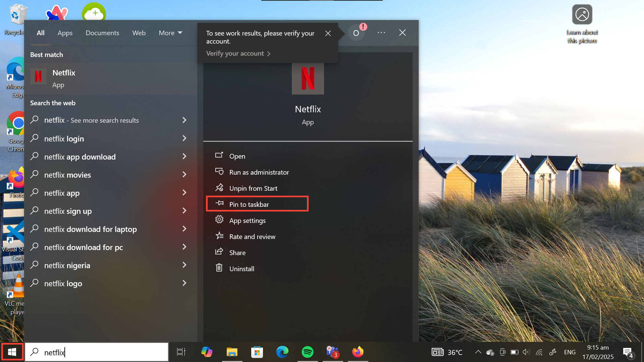Choose Uninstall from Netflix actions

pyautogui.click(x=241, y=268)
